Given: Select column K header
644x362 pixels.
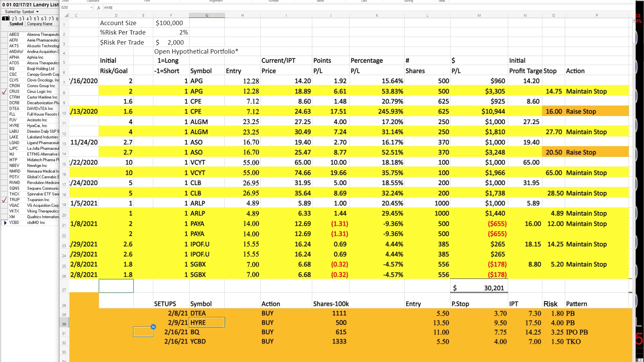Looking at the screenshot, I should (x=377, y=15).
